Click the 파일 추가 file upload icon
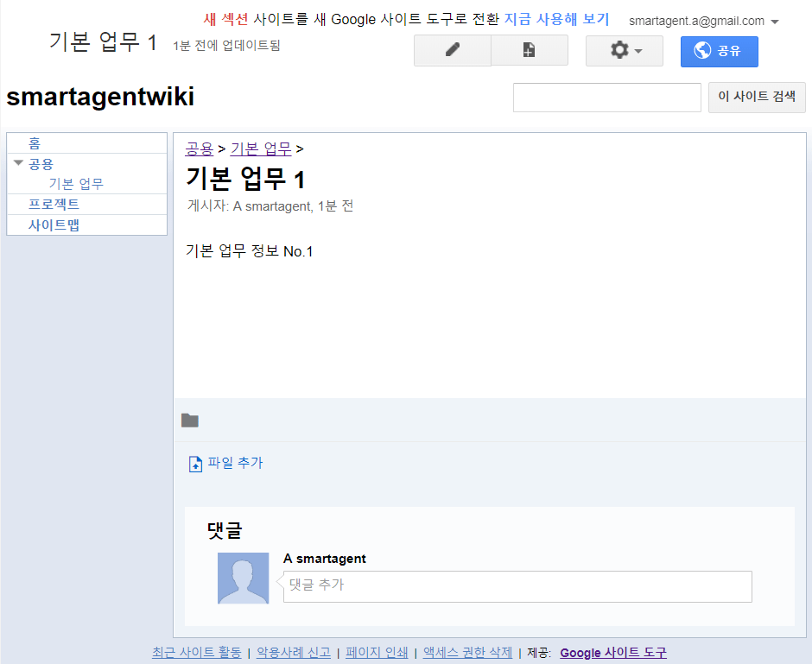This screenshot has height=664, width=812. 195,464
